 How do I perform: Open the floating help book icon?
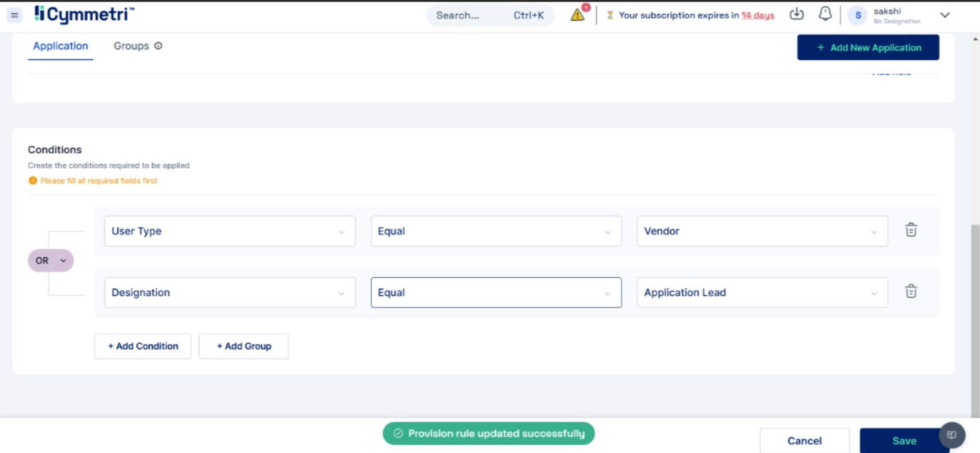point(952,435)
